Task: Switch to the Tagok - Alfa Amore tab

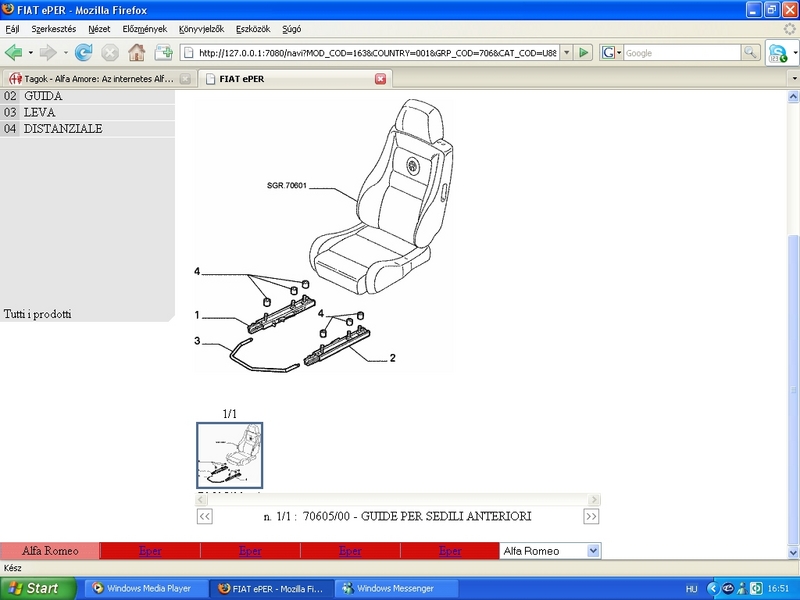Action: (x=99, y=79)
